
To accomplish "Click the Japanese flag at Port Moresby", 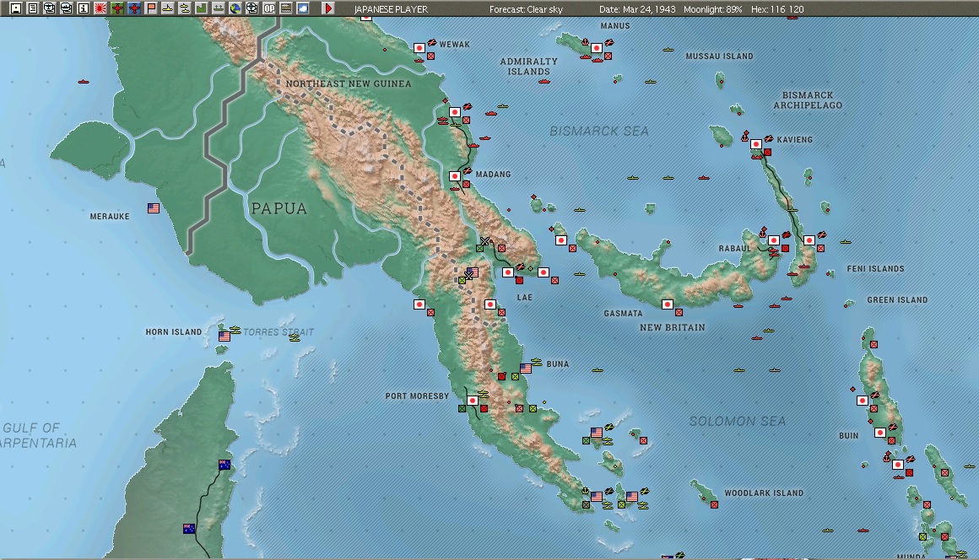I will point(473,401).
